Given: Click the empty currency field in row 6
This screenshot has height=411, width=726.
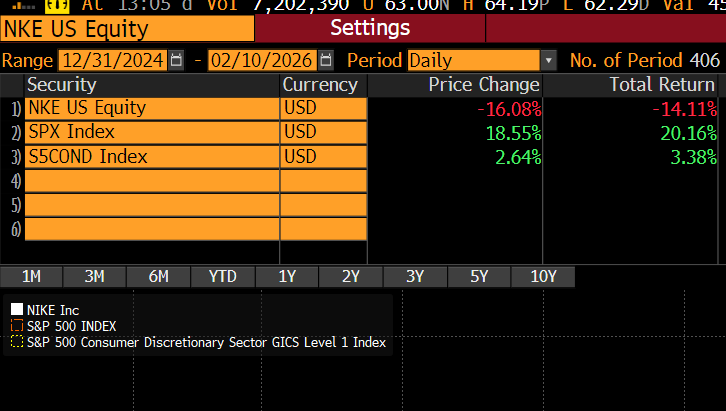Looking at the screenshot, I should click(323, 229).
